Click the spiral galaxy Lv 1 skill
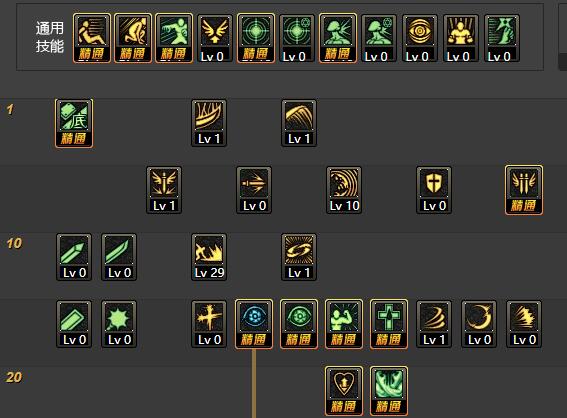This screenshot has height=418, width=567. 299,257
